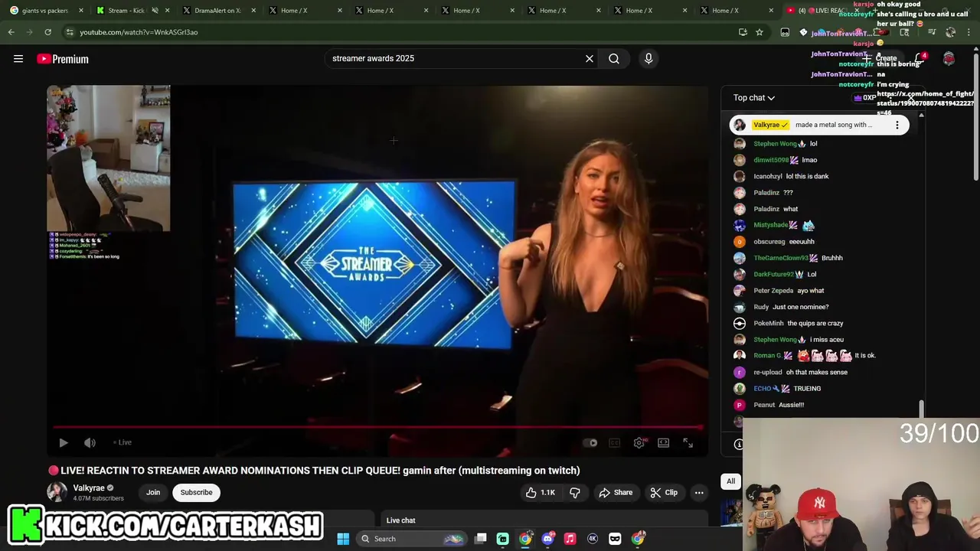Open the Valkyrae channel name link
The height and width of the screenshot is (551, 980).
pyautogui.click(x=89, y=488)
